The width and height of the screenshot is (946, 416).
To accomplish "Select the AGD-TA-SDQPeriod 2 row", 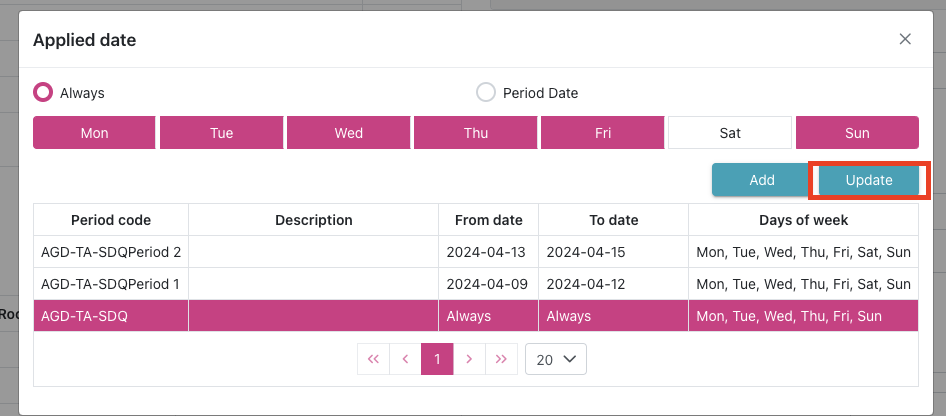I will tap(111, 252).
